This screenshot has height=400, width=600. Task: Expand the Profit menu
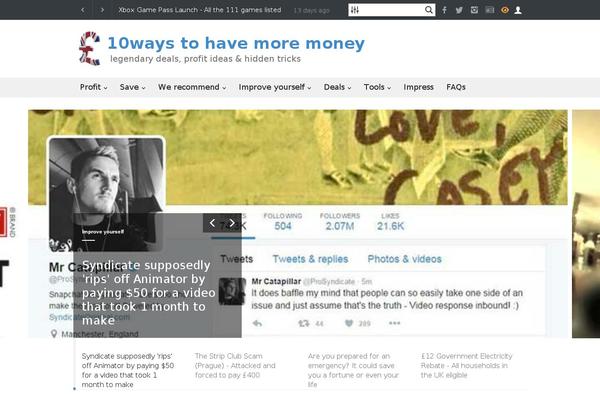tap(93, 87)
